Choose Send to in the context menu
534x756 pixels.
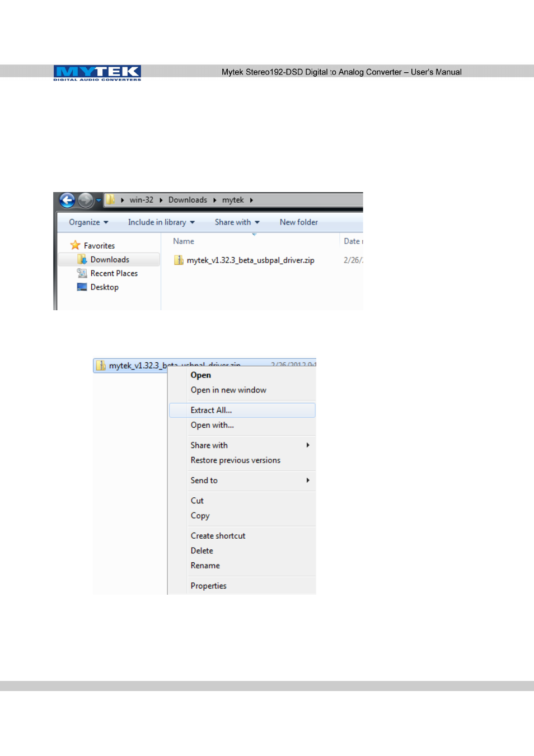[204, 480]
